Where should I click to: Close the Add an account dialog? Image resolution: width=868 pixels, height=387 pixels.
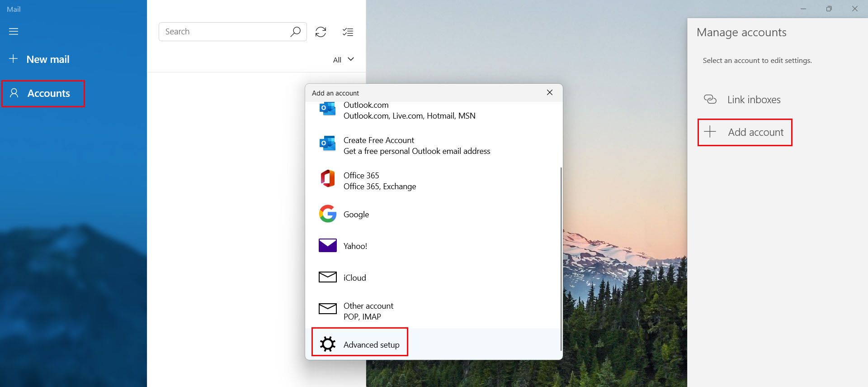click(x=550, y=92)
